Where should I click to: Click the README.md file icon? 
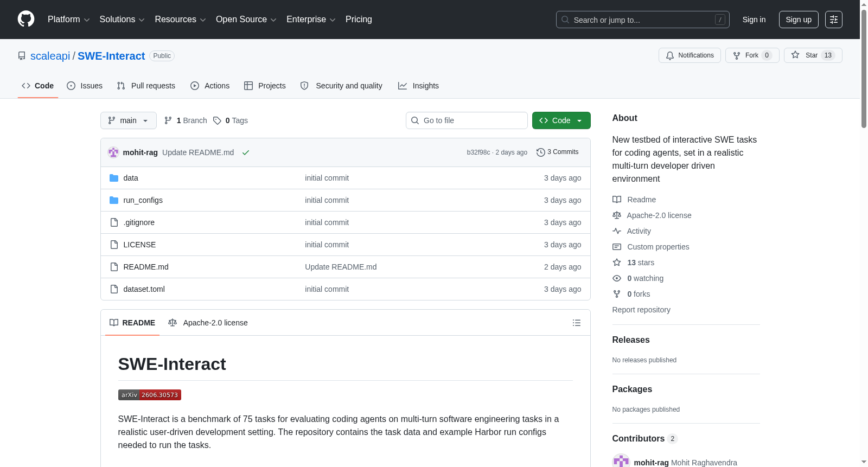[114, 267]
